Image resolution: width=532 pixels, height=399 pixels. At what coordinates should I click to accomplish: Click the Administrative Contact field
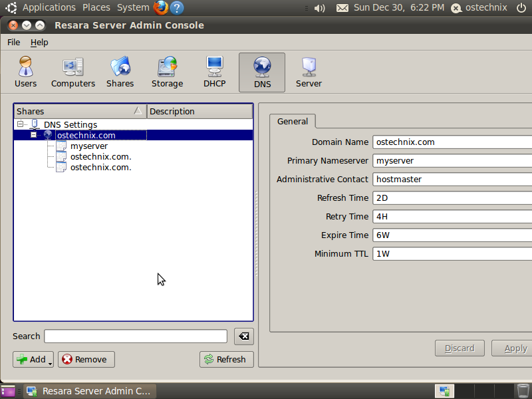pyautogui.click(x=452, y=180)
